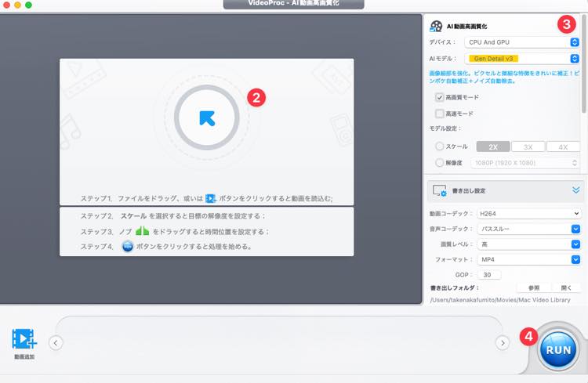Click the GOP value field showing 30
This screenshot has height=383, width=588.
[x=489, y=275]
